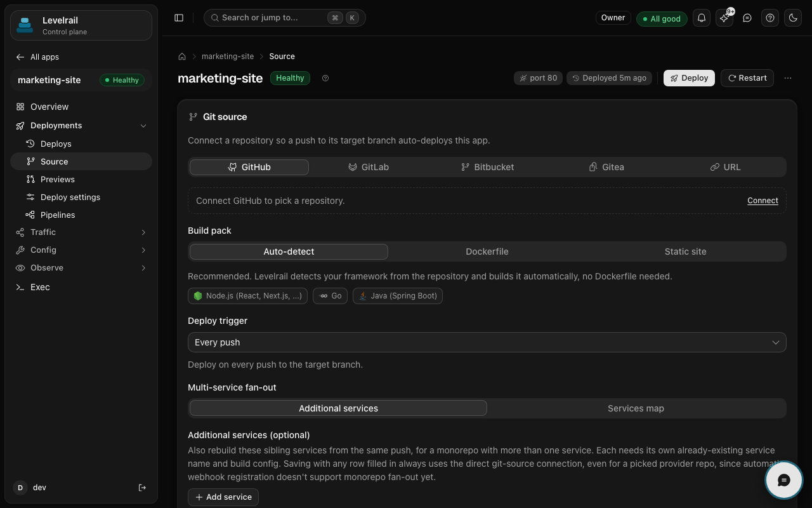Expand the Config section

[81, 250]
